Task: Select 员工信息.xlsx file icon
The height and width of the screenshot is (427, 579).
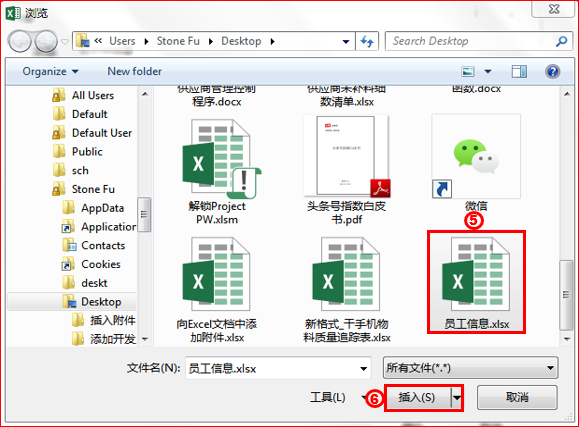Action: coord(476,274)
